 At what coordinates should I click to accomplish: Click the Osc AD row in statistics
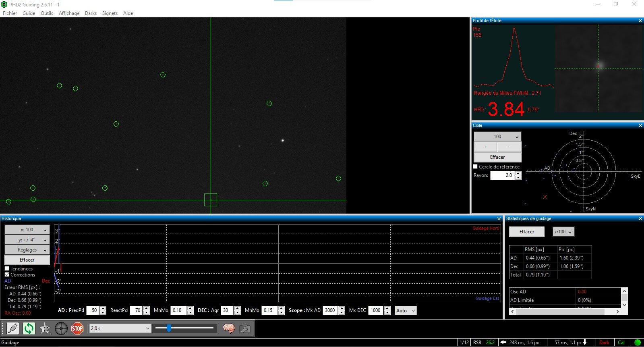coord(565,292)
